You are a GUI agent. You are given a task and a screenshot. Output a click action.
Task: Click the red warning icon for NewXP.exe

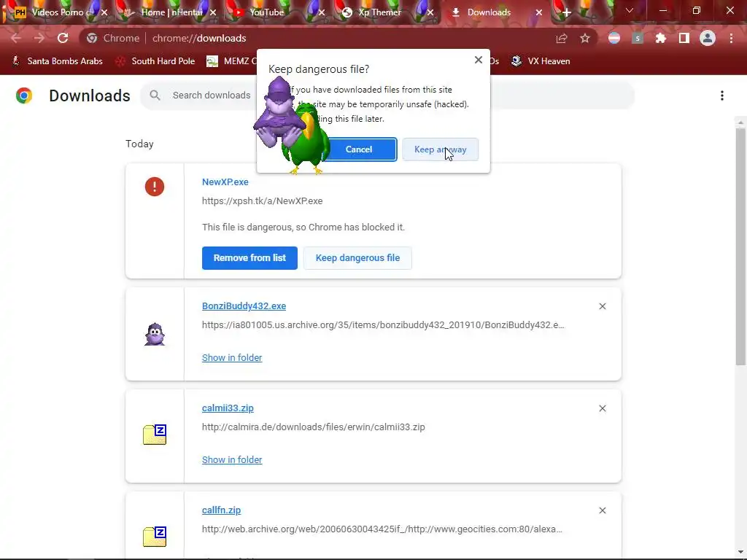coord(155,187)
